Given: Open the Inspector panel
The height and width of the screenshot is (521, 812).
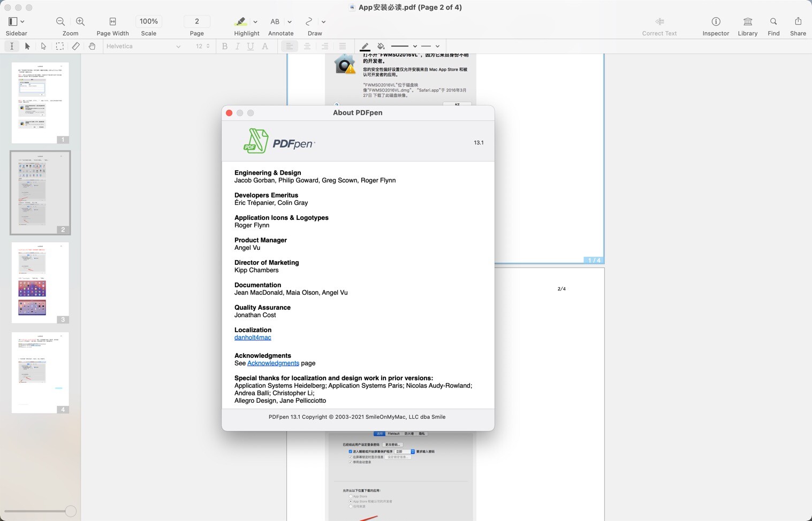Looking at the screenshot, I should (716, 21).
